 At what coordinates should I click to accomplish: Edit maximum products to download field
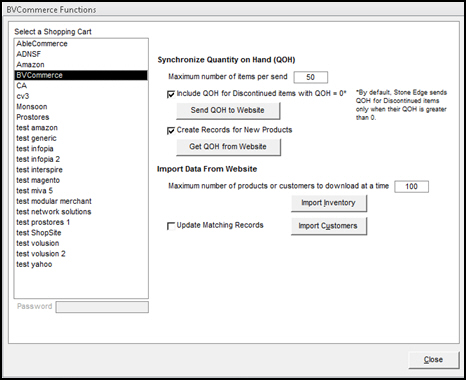click(412, 186)
